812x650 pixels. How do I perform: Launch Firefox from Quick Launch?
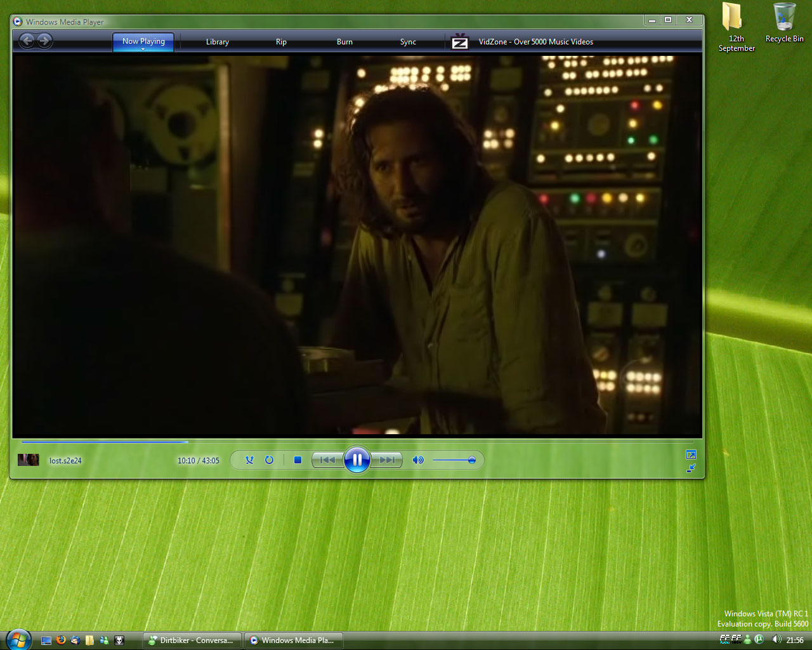pyautogui.click(x=61, y=640)
